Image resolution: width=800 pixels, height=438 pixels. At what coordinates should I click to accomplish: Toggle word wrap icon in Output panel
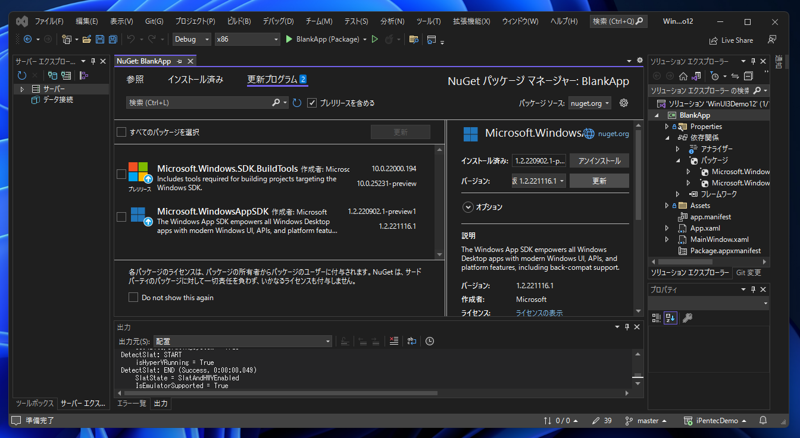pyautogui.click(x=412, y=341)
